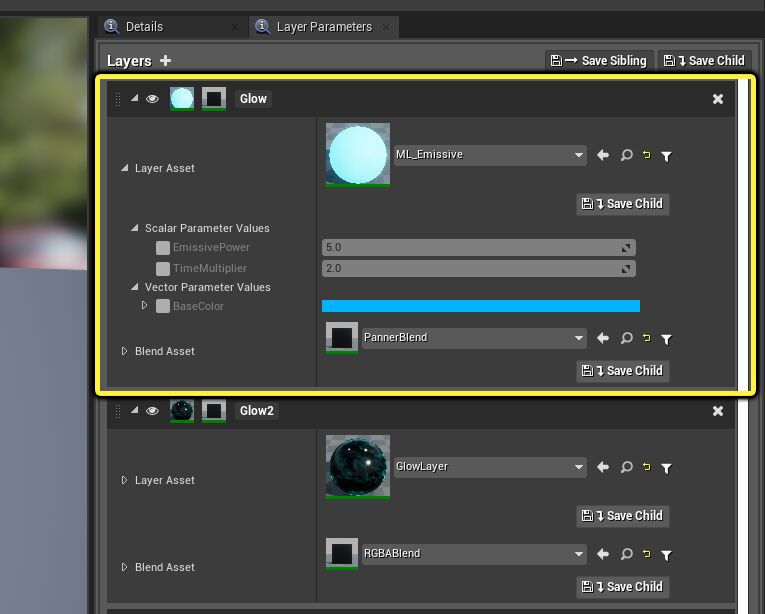This screenshot has width=765, height=614.
Task: Remove the Glow layer with X icon
Action: pyautogui.click(x=718, y=99)
